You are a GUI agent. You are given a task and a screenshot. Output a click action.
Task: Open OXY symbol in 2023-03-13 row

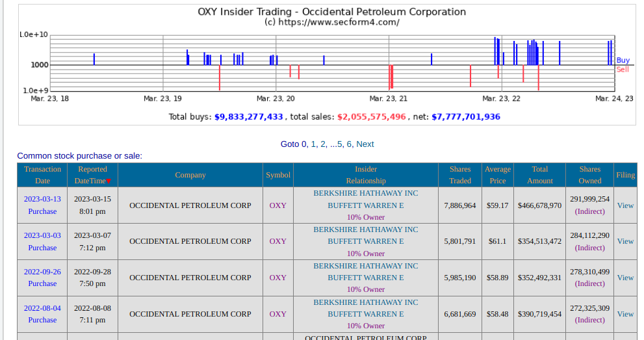coord(277,205)
